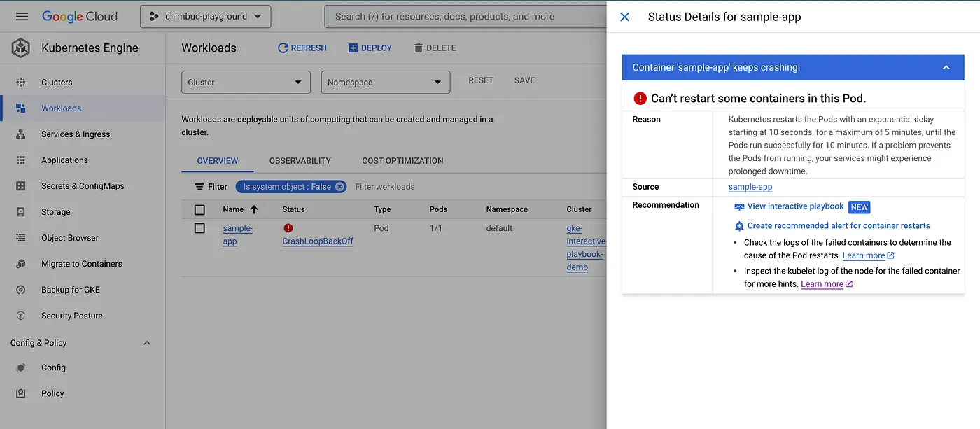Click the Secrets & ConfigMaps icon
Image resolution: width=980 pixels, height=429 pixels.
[x=21, y=186]
